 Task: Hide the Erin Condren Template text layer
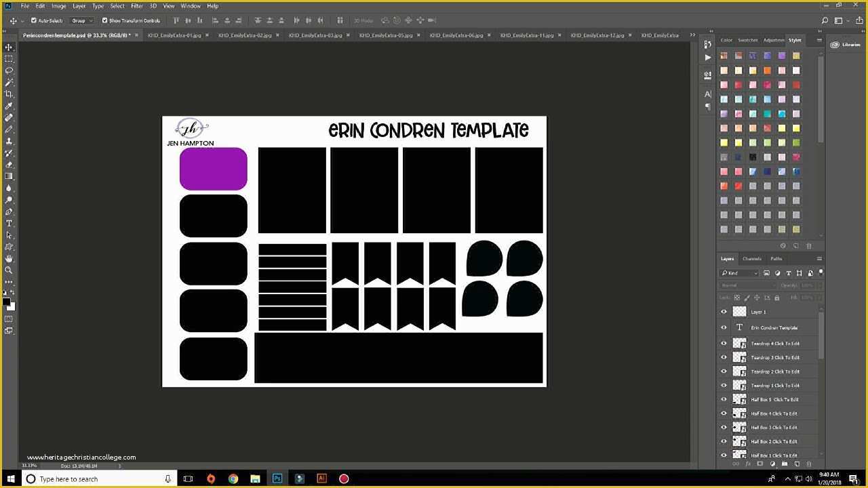[x=724, y=327]
